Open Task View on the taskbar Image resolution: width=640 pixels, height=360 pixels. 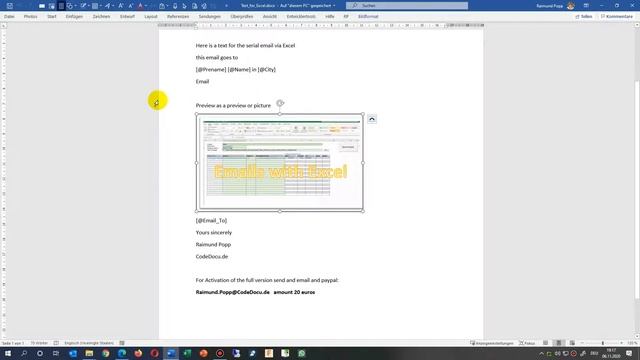[56, 353]
